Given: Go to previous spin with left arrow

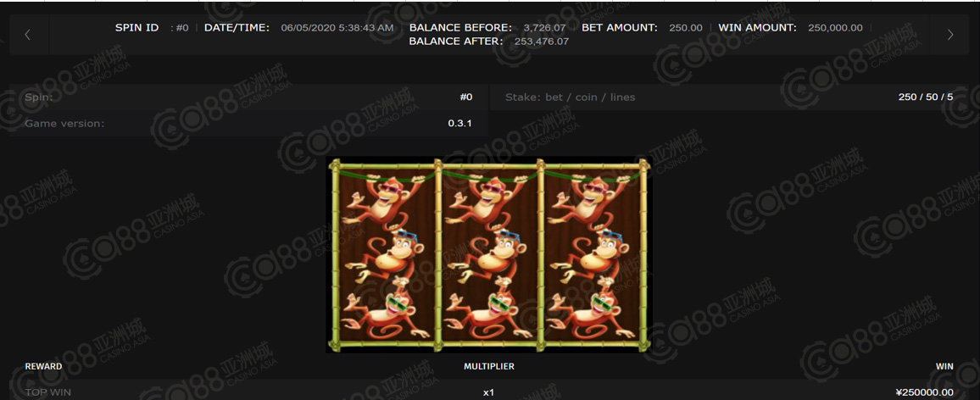Looking at the screenshot, I should pos(27,35).
